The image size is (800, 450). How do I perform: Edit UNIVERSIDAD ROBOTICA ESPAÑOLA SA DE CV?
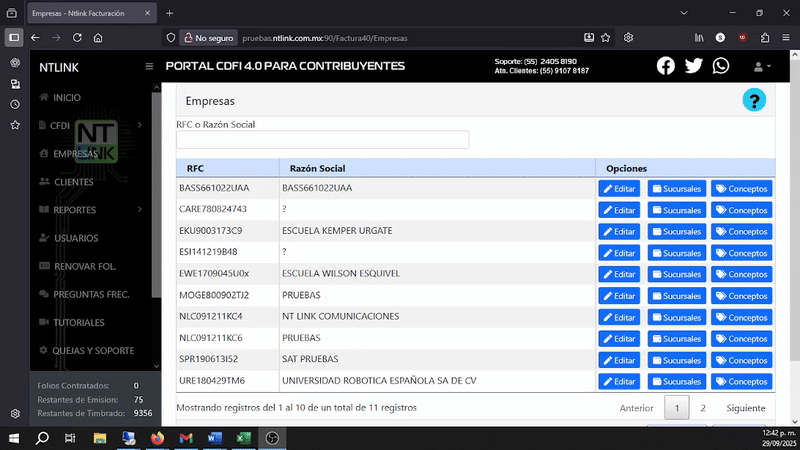(x=619, y=382)
